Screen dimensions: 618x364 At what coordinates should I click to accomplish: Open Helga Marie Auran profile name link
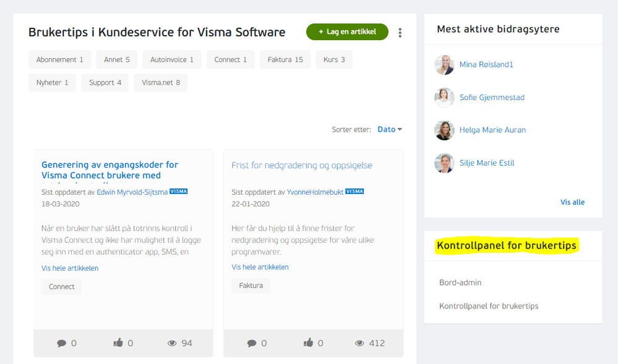coord(492,130)
